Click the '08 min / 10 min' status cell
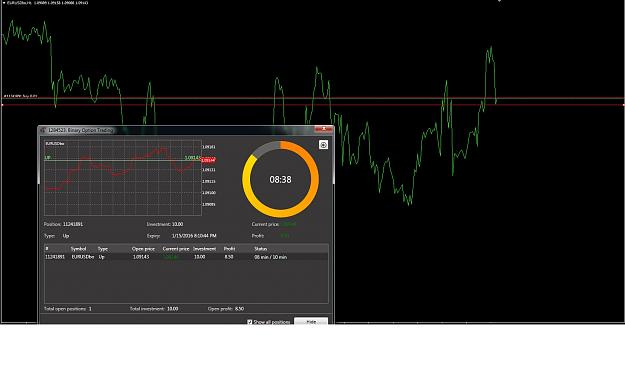The image size is (625, 368). click(x=270, y=257)
